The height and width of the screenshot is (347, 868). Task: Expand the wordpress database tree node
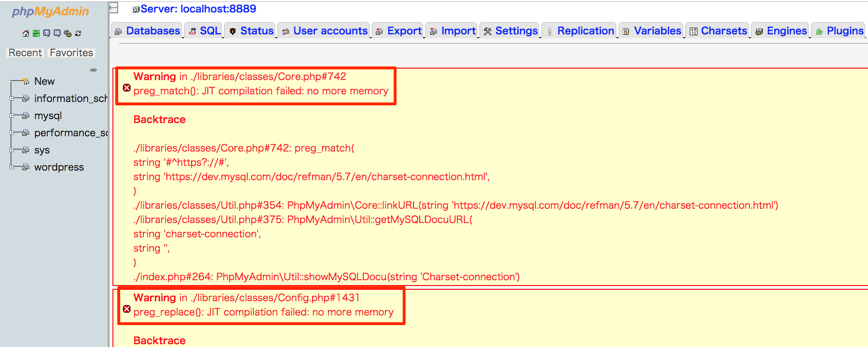tap(12, 167)
